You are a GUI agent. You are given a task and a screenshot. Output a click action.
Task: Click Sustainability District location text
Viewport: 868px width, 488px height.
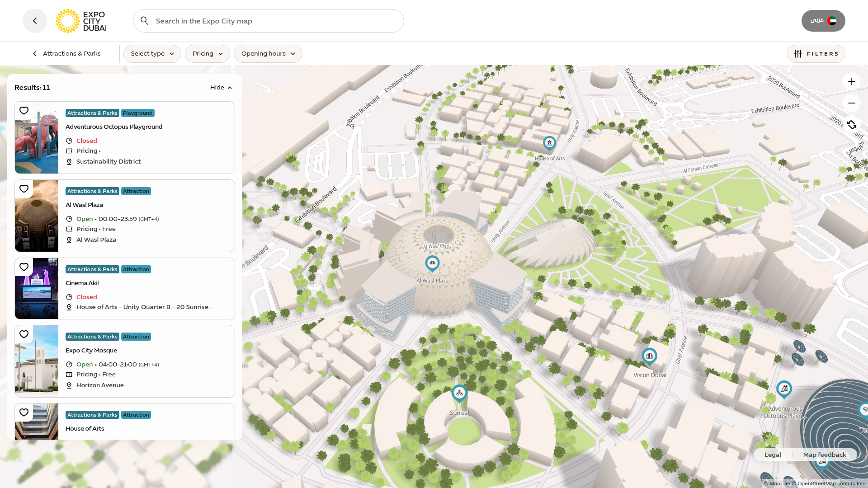(108, 161)
